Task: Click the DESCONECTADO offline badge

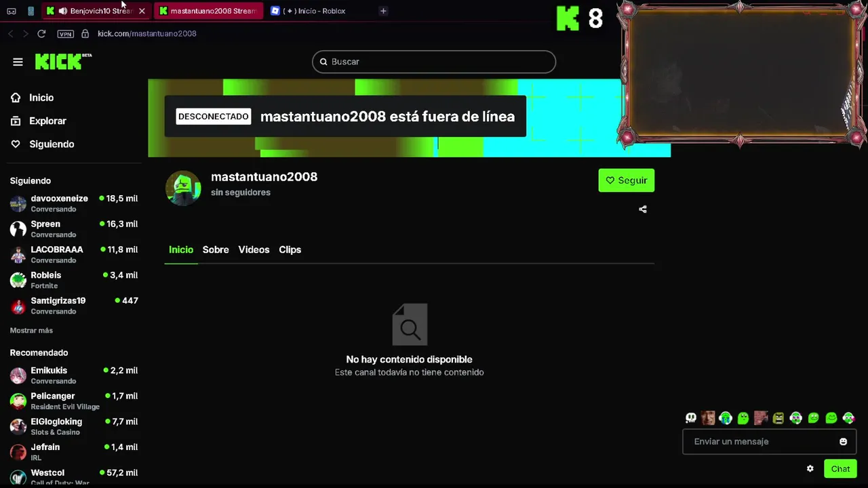Action: pos(214,117)
